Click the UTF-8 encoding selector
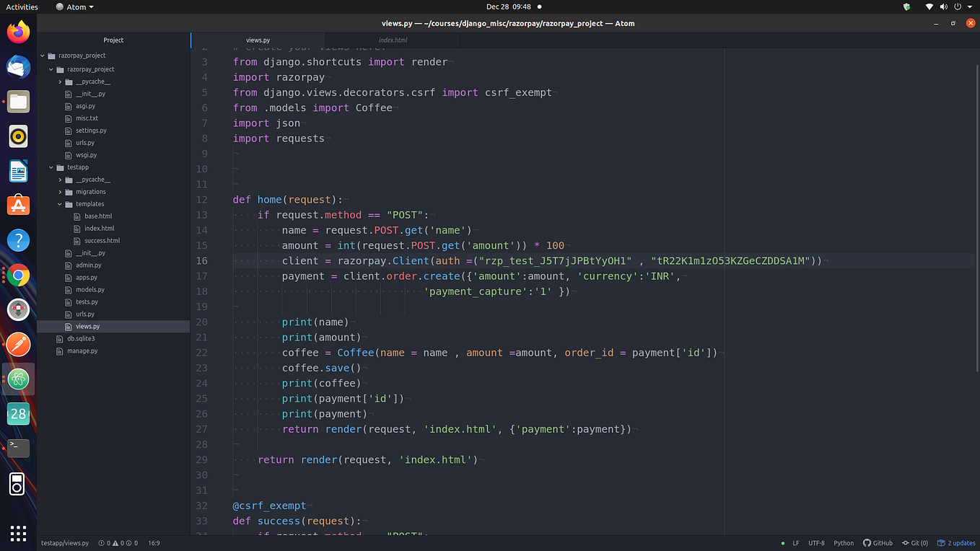The height and width of the screenshot is (551, 980). click(816, 543)
